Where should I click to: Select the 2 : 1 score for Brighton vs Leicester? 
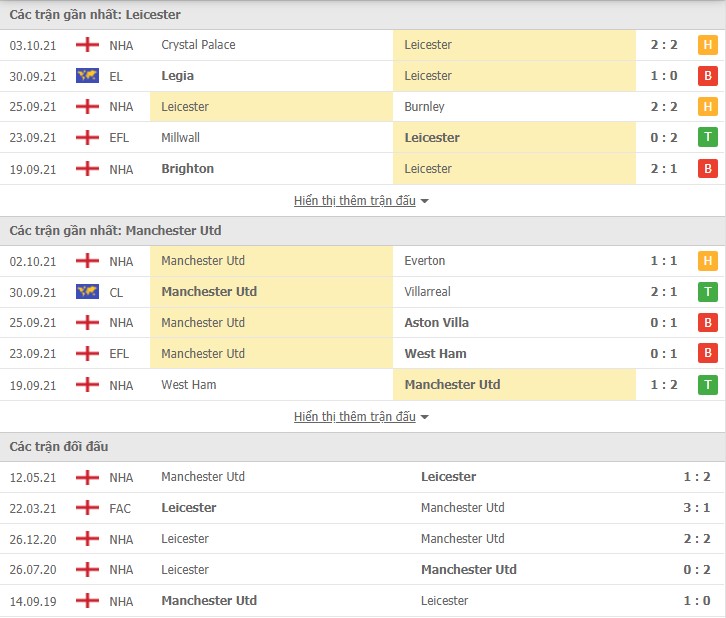pyautogui.click(x=663, y=169)
